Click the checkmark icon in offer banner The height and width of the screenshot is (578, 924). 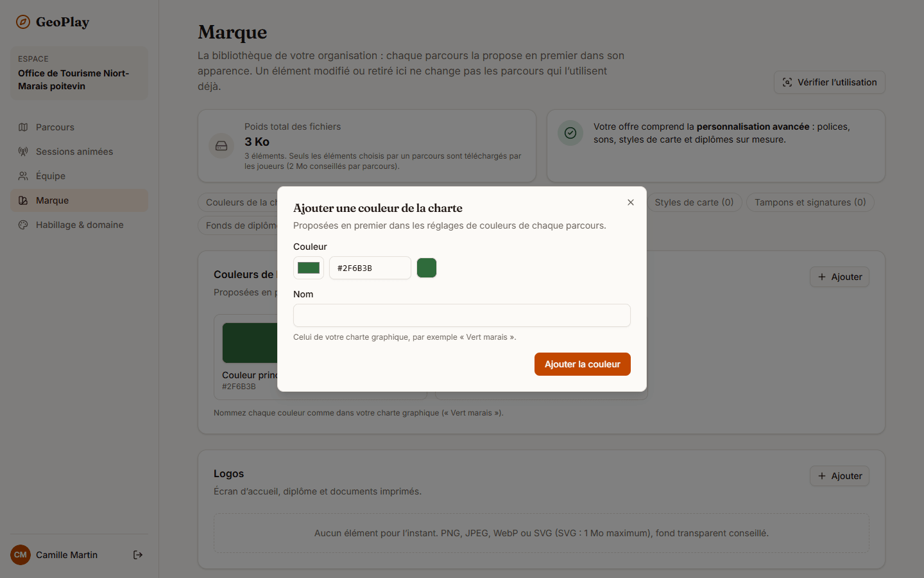[x=570, y=133]
